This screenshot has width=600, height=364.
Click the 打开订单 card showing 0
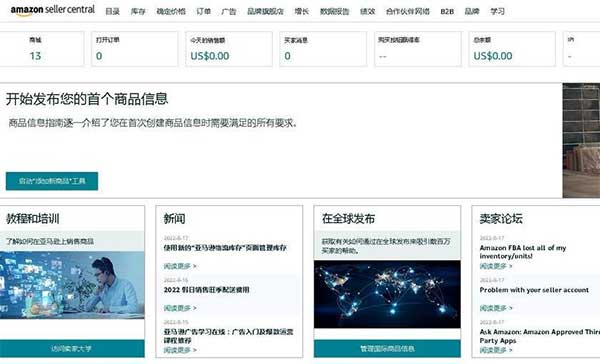click(x=135, y=49)
